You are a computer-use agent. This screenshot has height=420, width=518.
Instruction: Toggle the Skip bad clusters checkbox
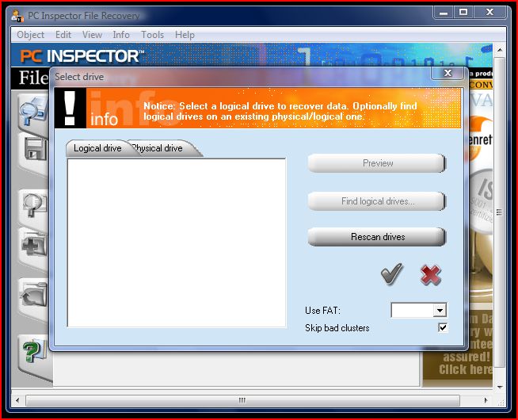443,327
